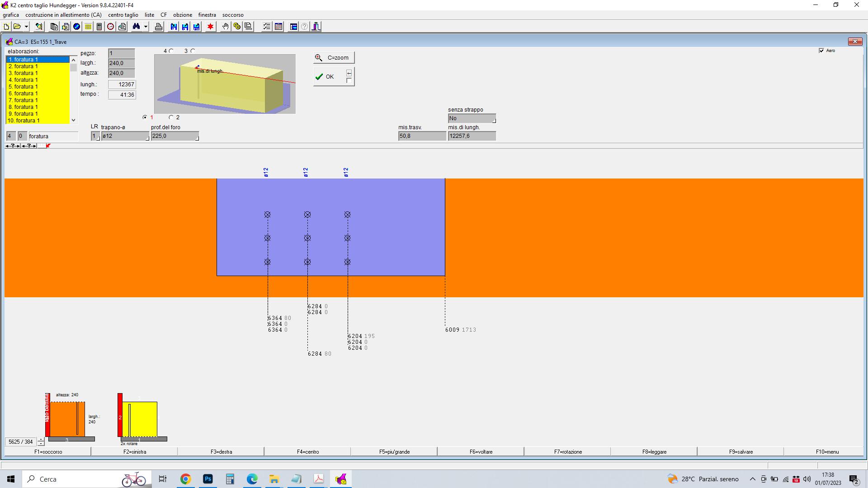This screenshot has height=488, width=868.
Task: Select '7. foratura 1' in elaborazioni list
Action: point(38,100)
